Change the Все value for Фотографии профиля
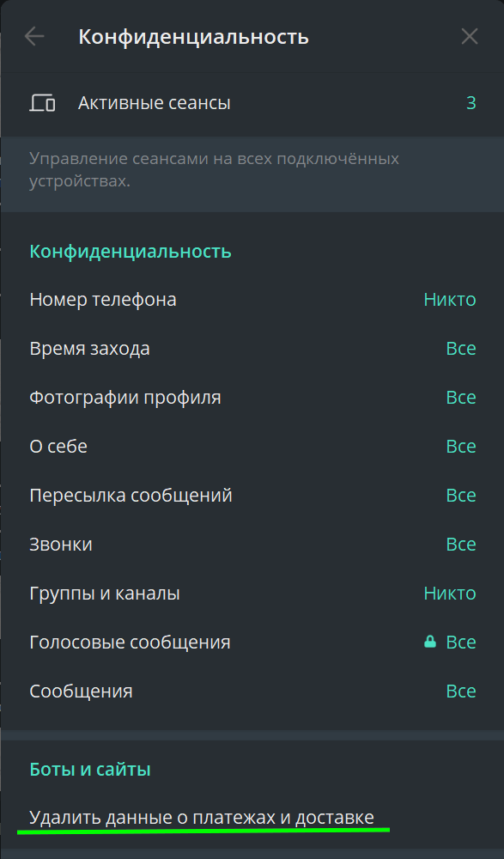Screen dimensions: 504x859 (x=461, y=397)
